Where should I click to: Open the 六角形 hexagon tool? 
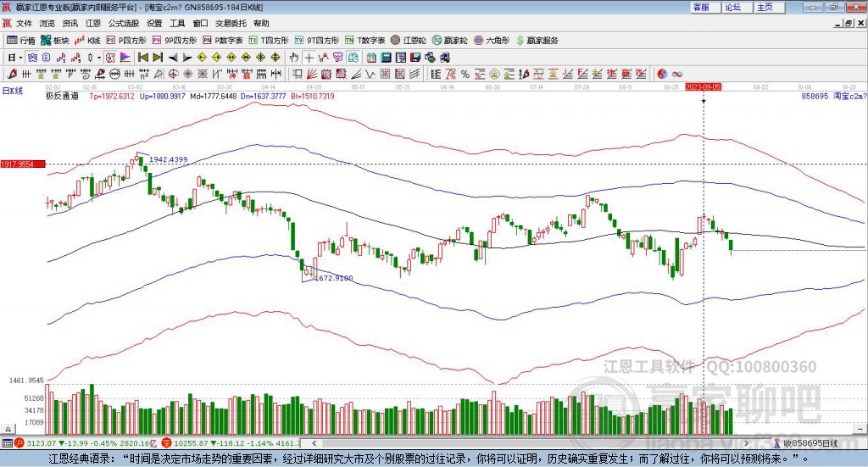coord(492,41)
